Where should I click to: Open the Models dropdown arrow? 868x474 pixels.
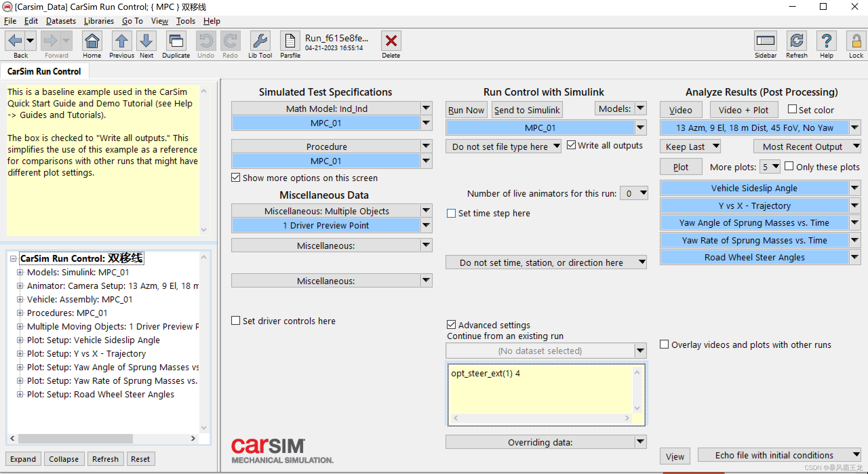pyautogui.click(x=640, y=108)
